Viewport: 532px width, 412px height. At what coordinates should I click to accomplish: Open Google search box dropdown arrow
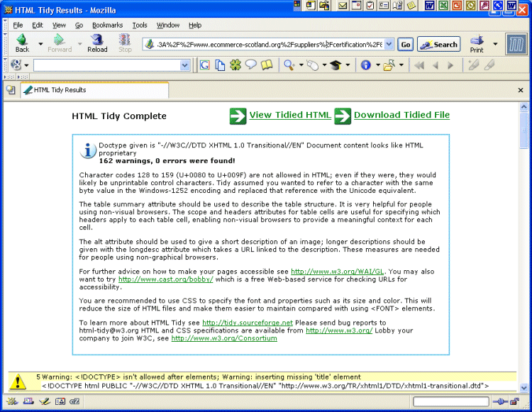(185, 65)
